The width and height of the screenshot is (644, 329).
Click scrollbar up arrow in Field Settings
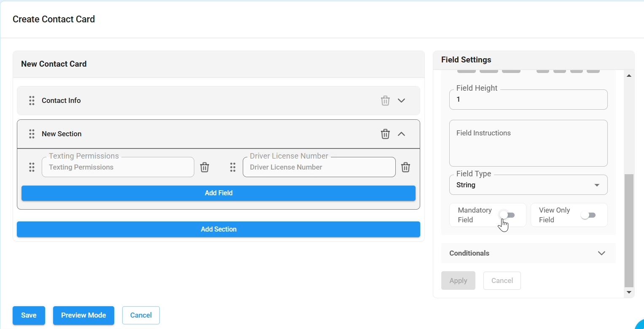(629, 76)
